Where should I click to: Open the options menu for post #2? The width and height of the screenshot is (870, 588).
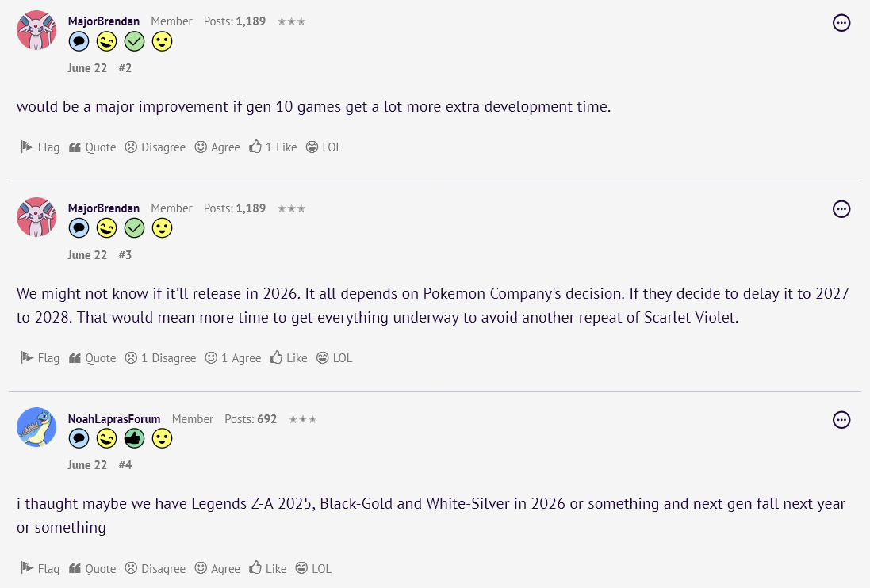(x=841, y=23)
